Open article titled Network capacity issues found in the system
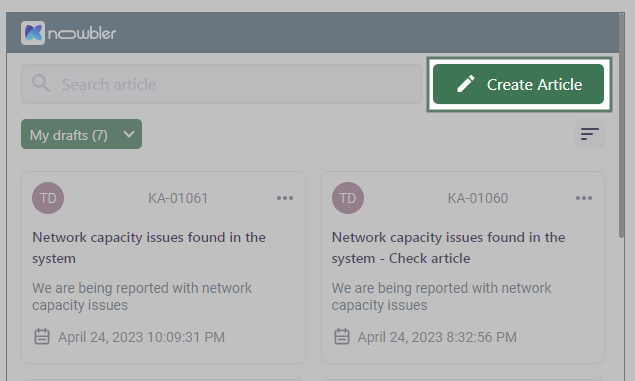The height and width of the screenshot is (381, 635). click(149, 248)
